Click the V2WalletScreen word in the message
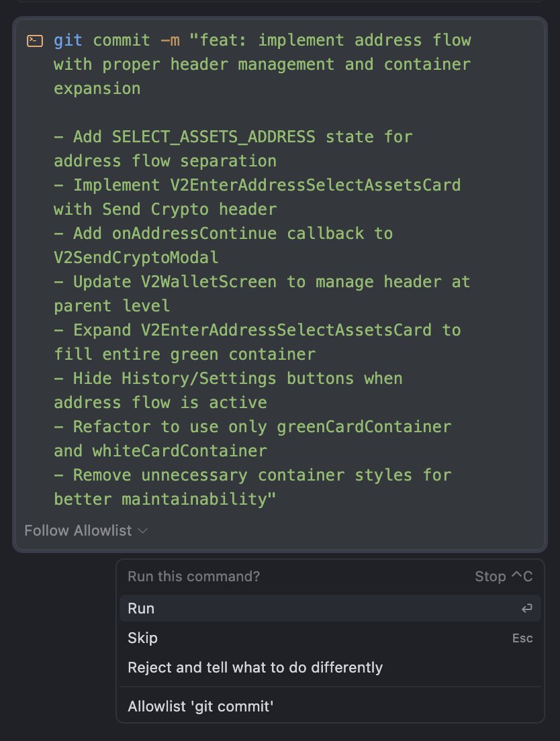 click(209, 282)
